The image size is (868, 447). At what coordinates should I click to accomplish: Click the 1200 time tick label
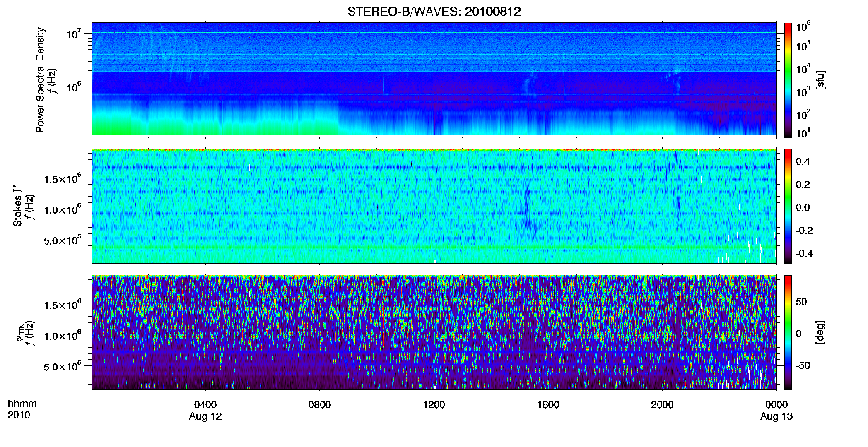pyautogui.click(x=434, y=404)
